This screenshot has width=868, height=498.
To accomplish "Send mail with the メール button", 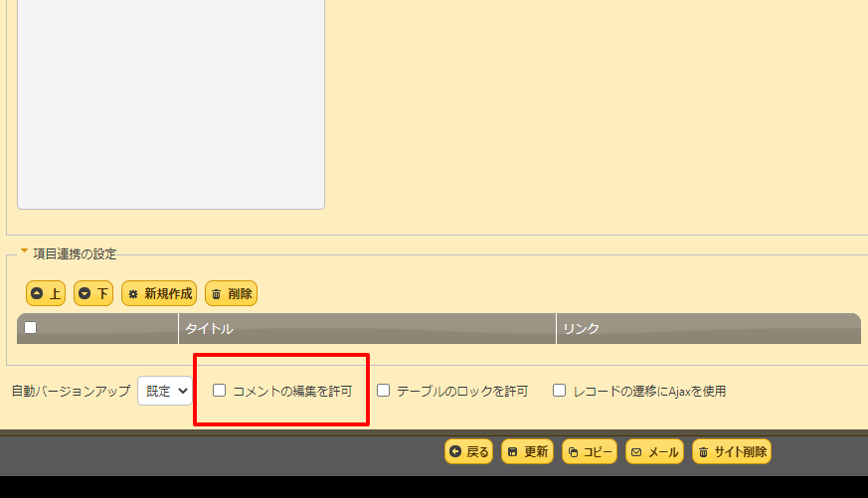I will (x=654, y=451).
